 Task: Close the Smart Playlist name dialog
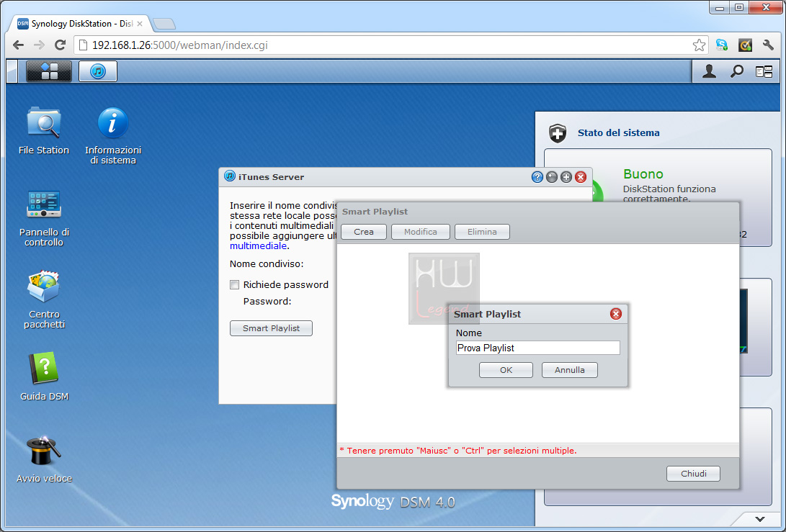[x=615, y=314]
